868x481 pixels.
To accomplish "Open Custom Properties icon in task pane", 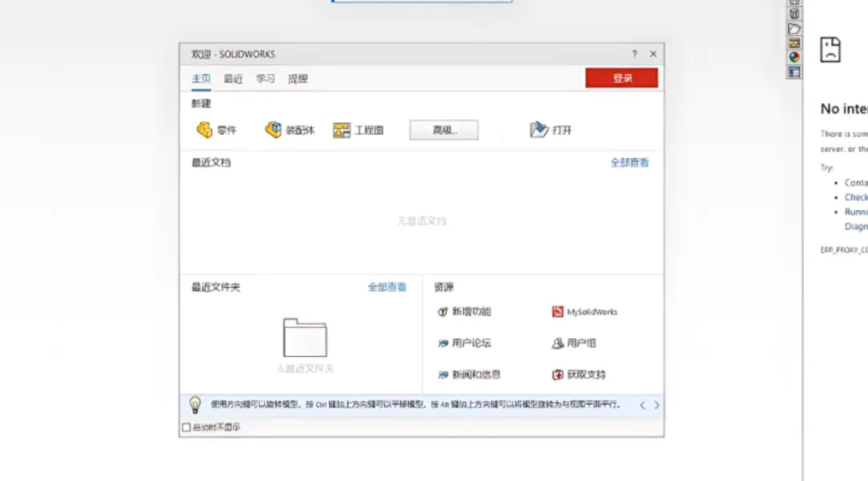I will pyautogui.click(x=794, y=72).
